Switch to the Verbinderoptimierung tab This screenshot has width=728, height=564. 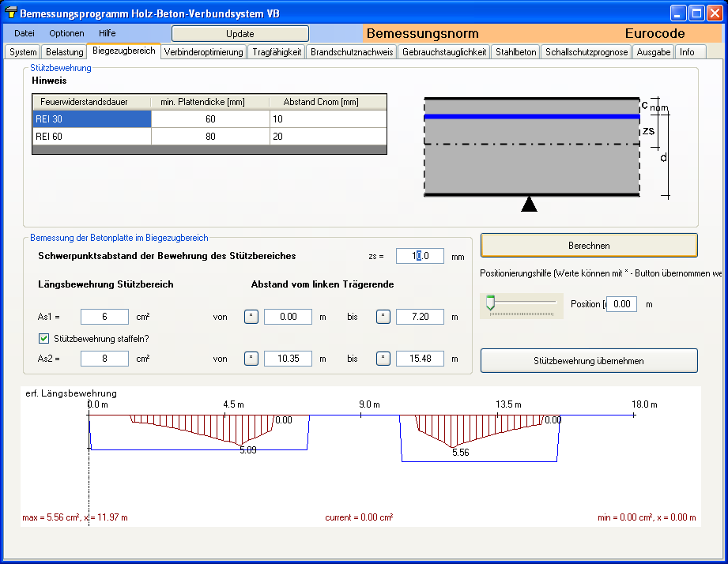[x=203, y=52]
